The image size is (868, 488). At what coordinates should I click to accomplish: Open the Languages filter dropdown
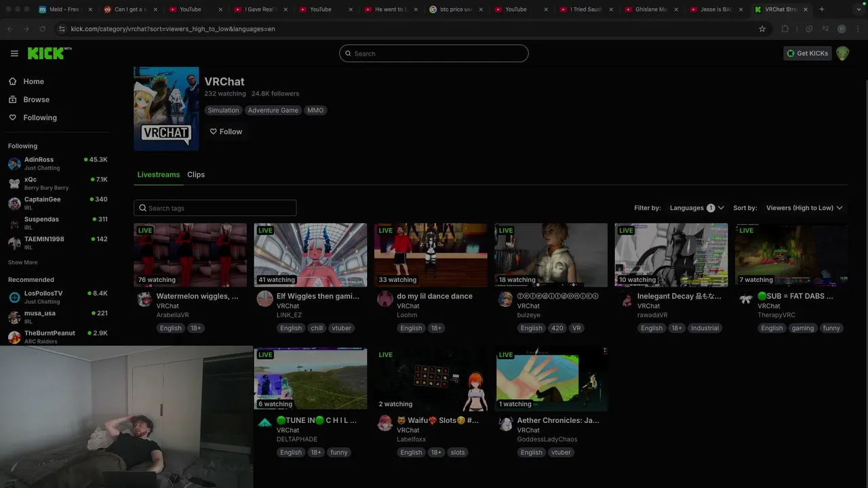[x=696, y=208]
